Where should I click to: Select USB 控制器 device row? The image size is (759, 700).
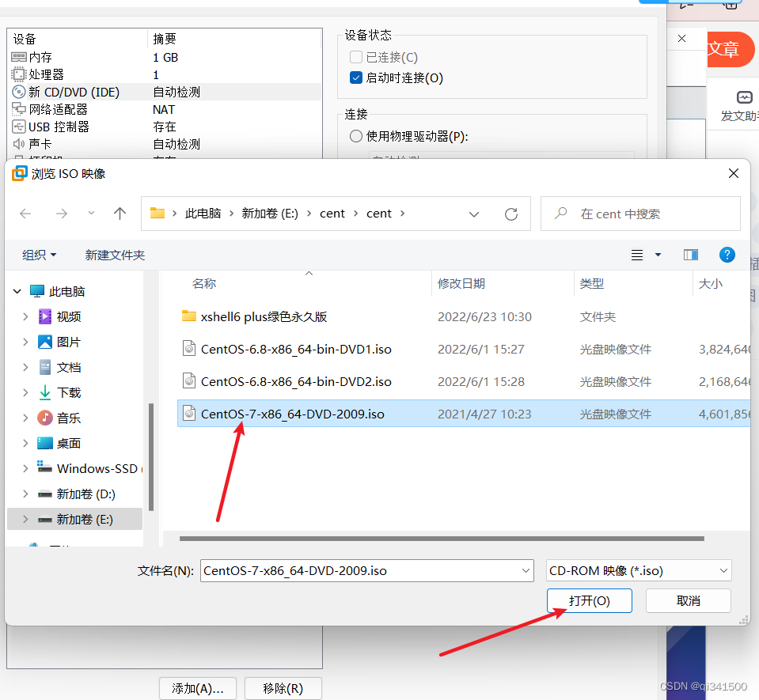pyautogui.click(x=165, y=127)
